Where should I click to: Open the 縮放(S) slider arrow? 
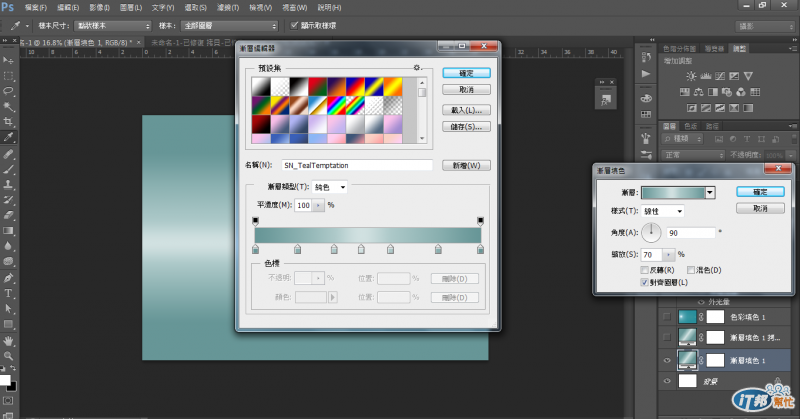pyautogui.click(x=669, y=254)
